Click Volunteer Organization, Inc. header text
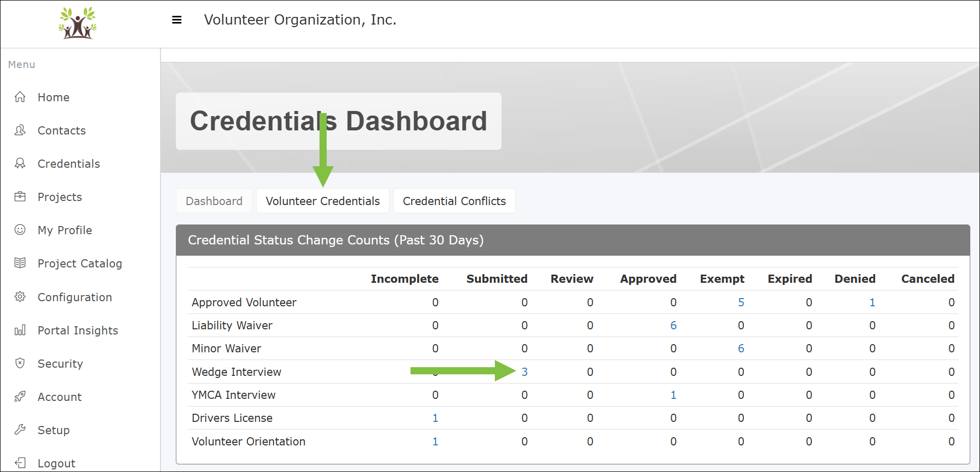980x472 pixels. (x=300, y=20)
